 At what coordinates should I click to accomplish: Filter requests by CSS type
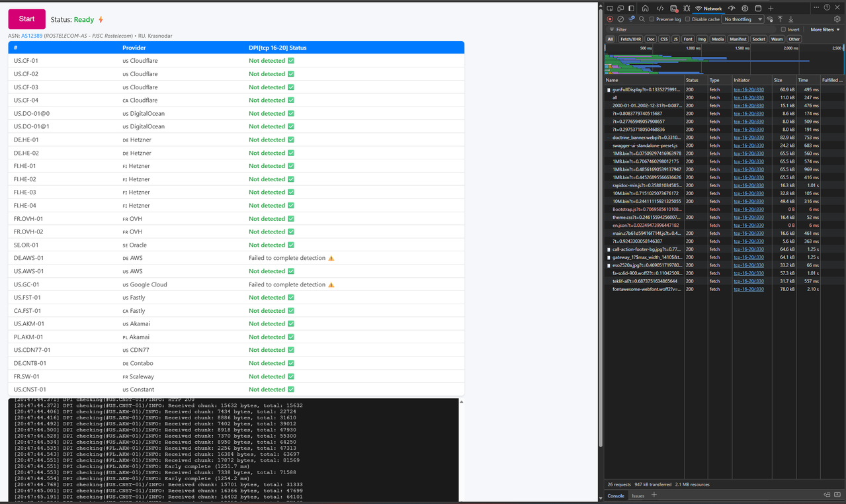point(664,39)
